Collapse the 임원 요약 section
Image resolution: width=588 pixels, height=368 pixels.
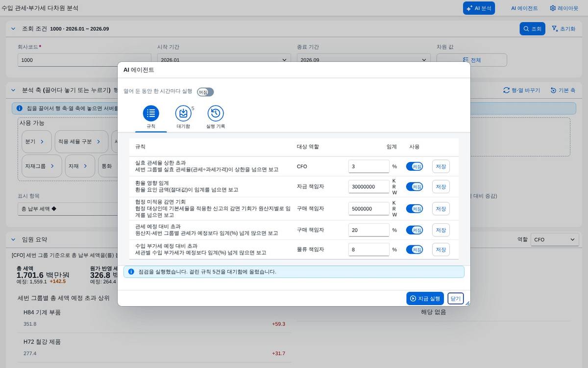(13, 239)
